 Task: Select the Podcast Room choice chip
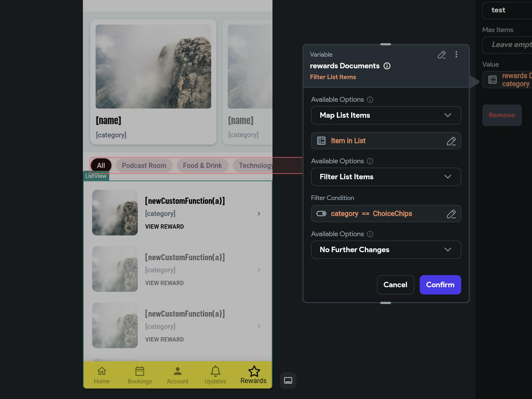(x=144, y=165)
